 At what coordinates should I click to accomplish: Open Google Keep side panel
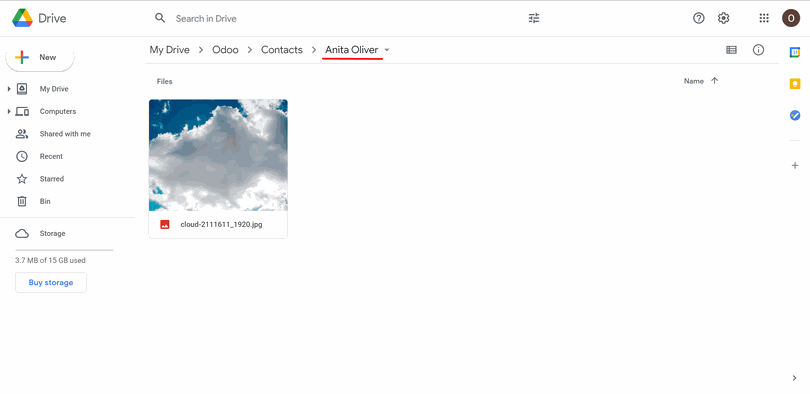point(795,84)
